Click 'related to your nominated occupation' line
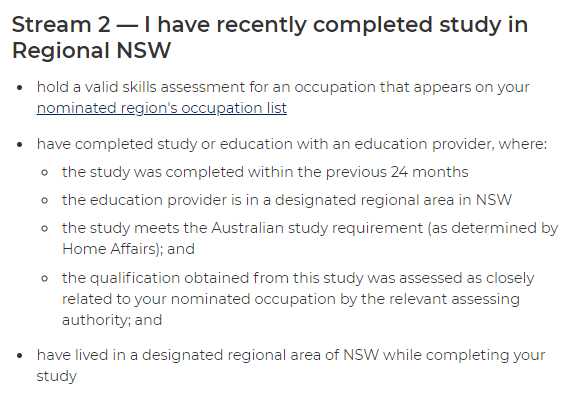Viewport: 577px width, 394px height. pos(291,299)
